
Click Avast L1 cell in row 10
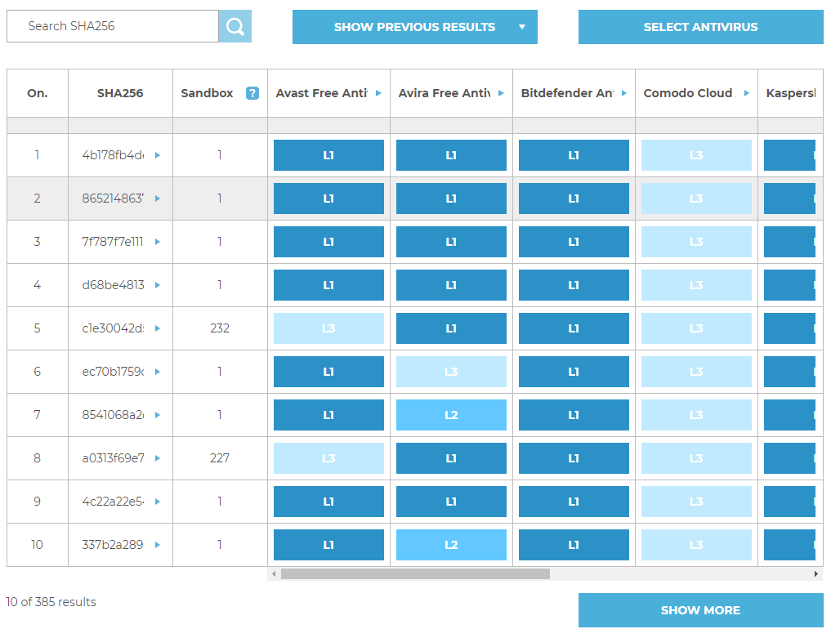329,545
